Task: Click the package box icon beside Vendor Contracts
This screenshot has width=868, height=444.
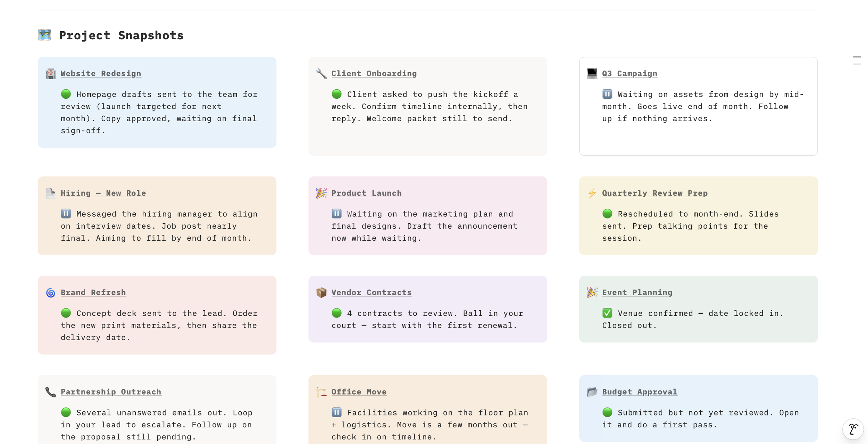Action: pyautogui.click(x=322, y=293)
